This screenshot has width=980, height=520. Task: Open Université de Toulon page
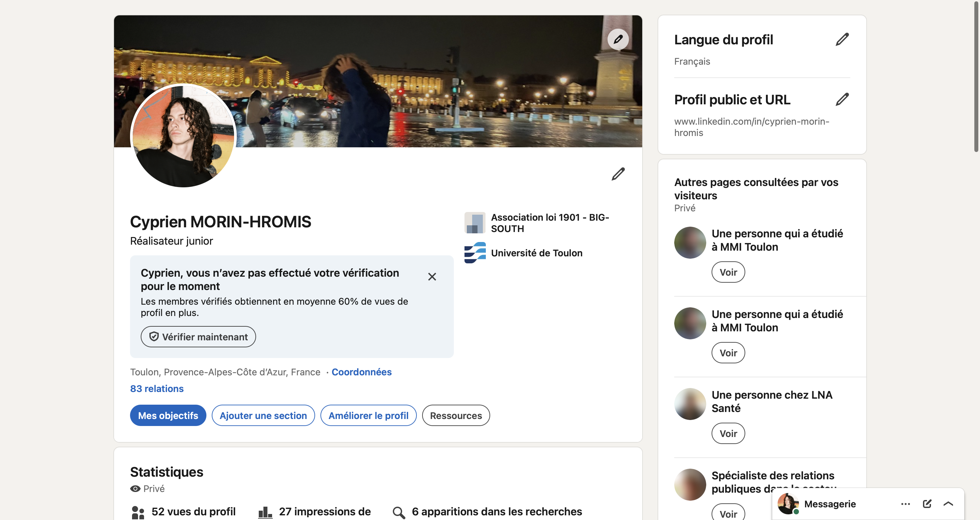(537, 253)
